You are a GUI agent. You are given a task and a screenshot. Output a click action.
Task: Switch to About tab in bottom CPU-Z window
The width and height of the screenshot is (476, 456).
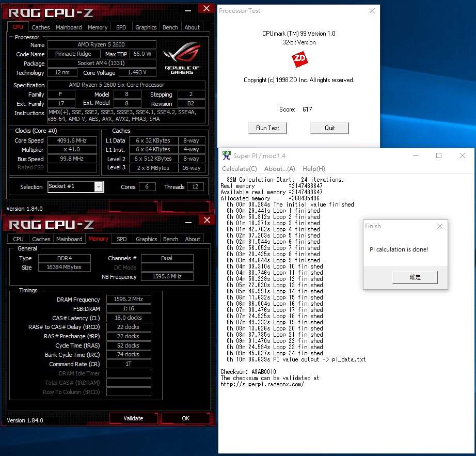[x=193, y=239]
